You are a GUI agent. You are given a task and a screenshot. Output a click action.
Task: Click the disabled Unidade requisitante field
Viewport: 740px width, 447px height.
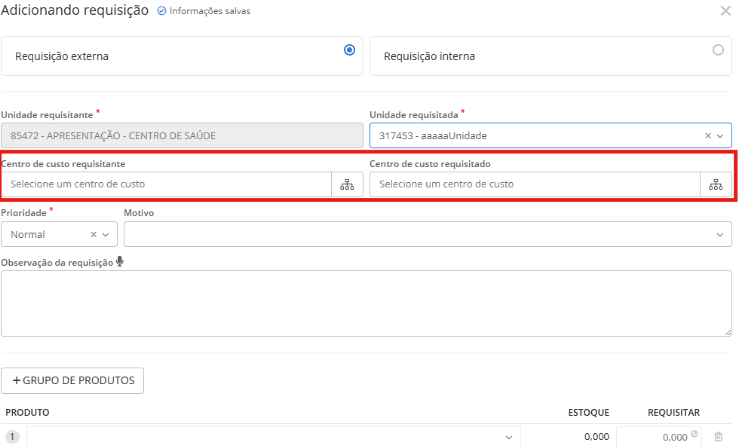[181, 136]
